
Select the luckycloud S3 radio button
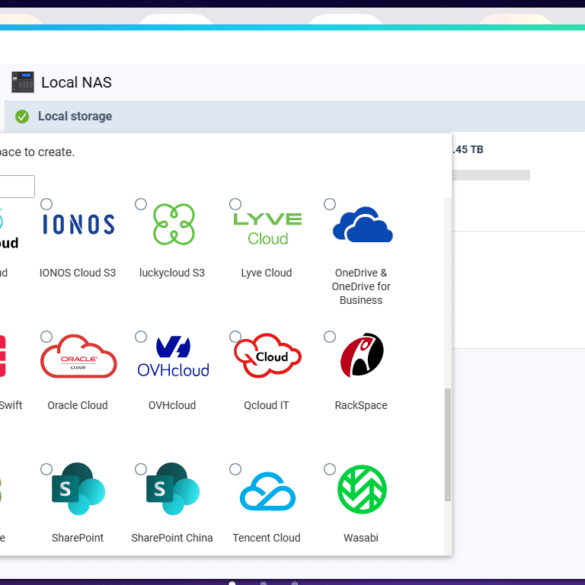(x=141, y=204)
